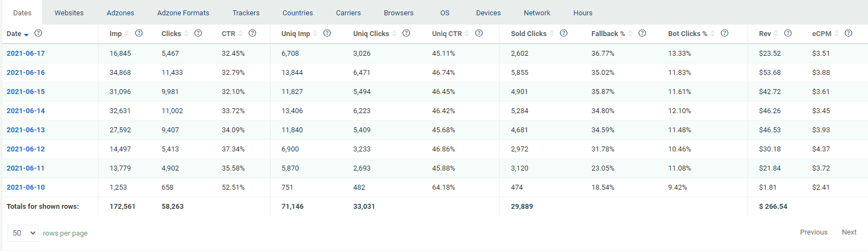Click the 2021-06-12 date link
The image size is (868, 252).
[26, 149]
